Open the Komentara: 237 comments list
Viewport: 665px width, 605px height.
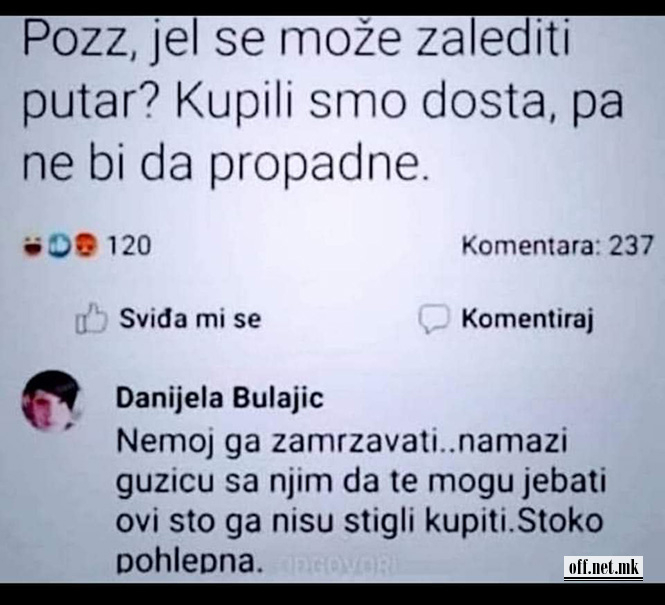click(x=558, y=246)
